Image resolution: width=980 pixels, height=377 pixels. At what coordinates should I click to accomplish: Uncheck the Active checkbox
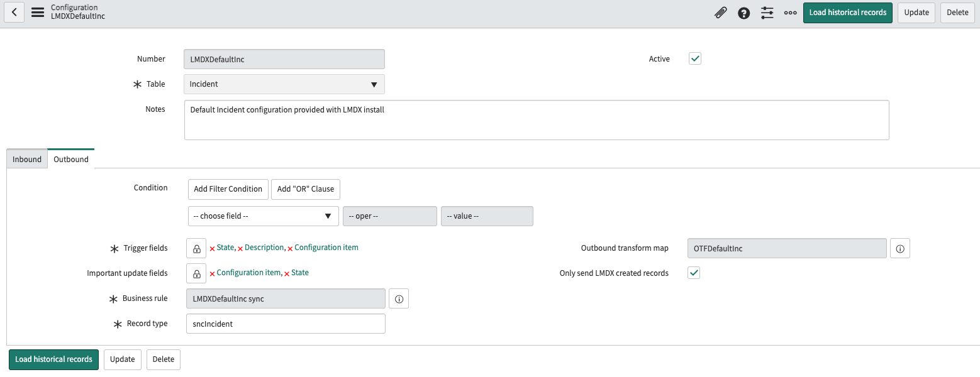pos(695,58)
